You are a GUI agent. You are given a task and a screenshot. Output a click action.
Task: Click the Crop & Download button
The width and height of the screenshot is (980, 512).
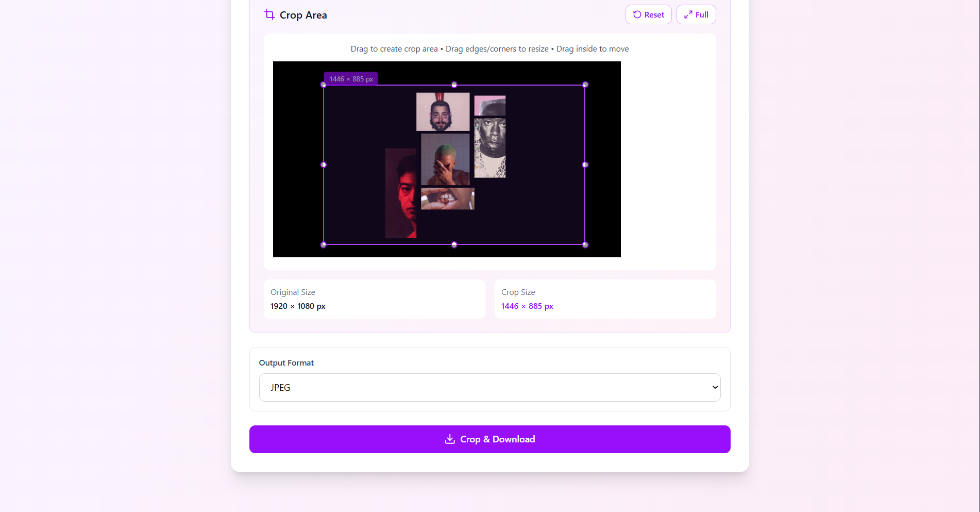pos(490,439)
